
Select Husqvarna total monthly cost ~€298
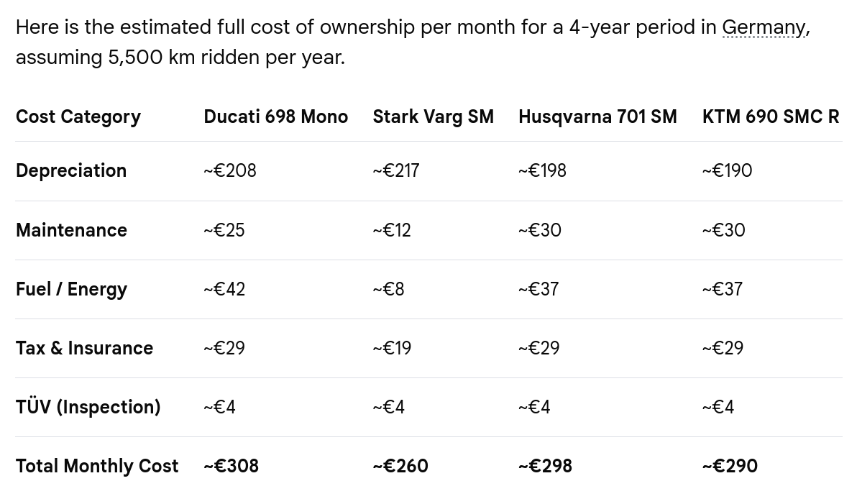[x=545, y=466]
